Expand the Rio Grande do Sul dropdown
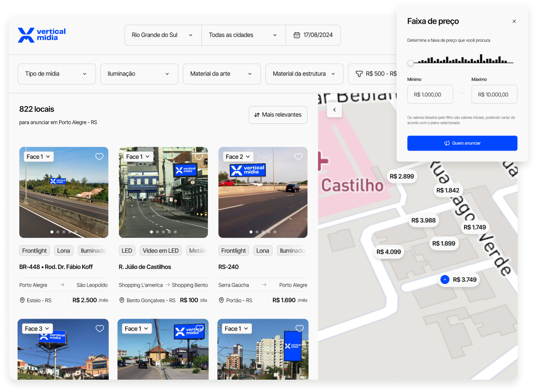537x392 pixels. tap(163, 35)
